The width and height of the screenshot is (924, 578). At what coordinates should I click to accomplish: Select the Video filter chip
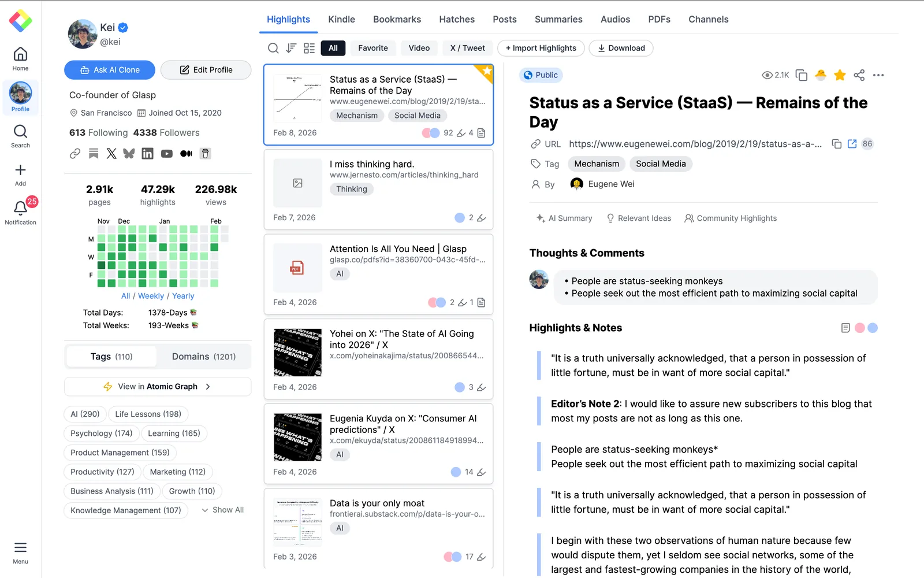click(x=419, y=48)
